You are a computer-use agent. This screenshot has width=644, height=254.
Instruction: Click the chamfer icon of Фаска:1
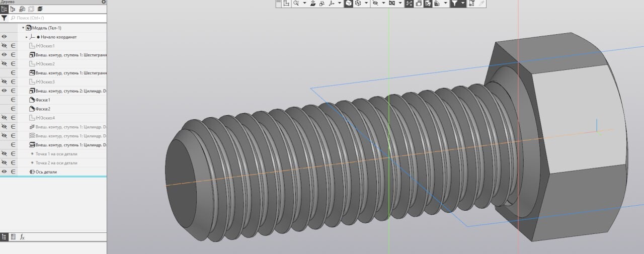click(x=32, y=100)
